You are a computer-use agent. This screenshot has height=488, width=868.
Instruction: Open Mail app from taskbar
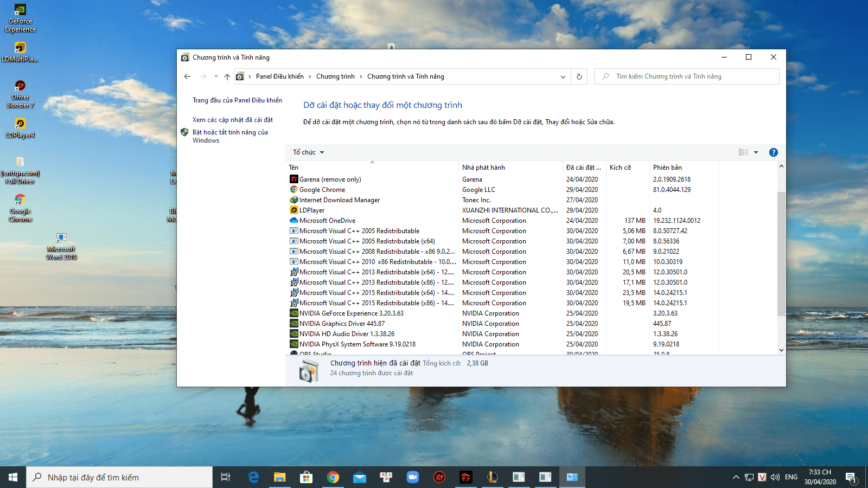pyautogui.click(x=360, y=477)
